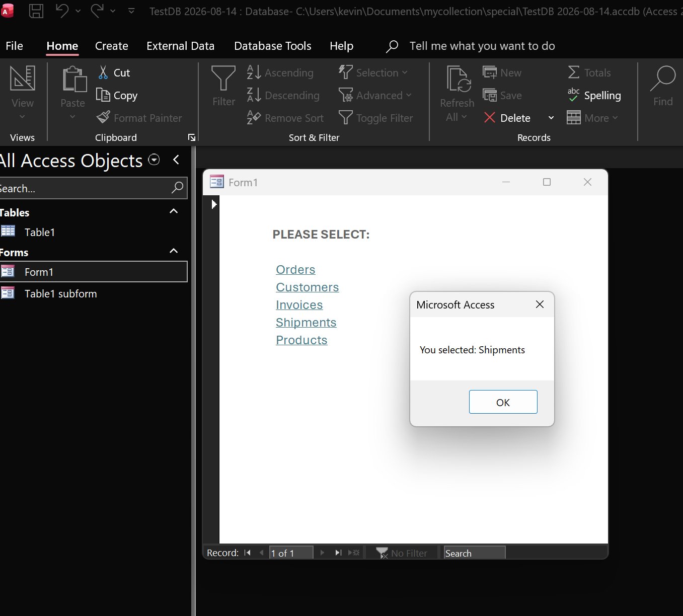Click Remove Sort
This screenshot has width=683, height=616.
tap(285, 118)
